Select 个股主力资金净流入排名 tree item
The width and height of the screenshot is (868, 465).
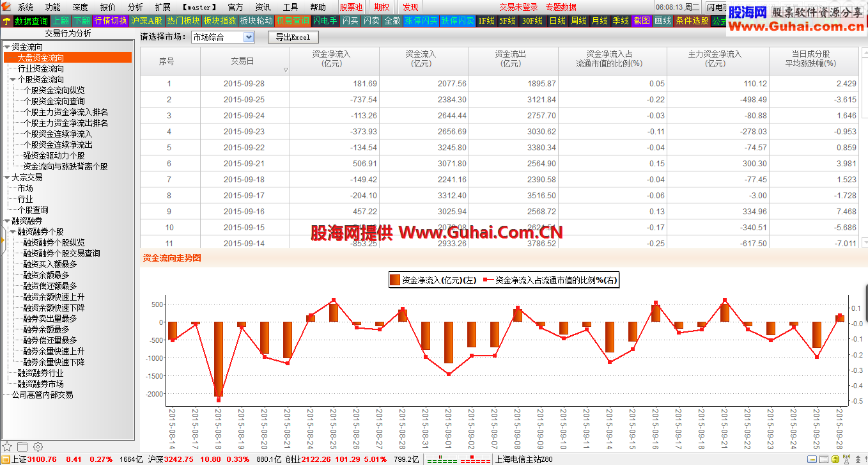[x=66, y=113]
